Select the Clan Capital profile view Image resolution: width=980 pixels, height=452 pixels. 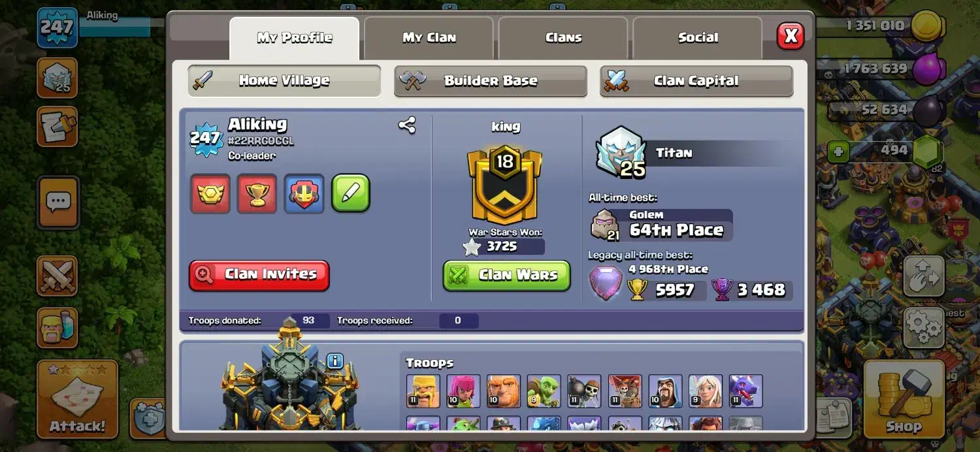tap(696, 81)
